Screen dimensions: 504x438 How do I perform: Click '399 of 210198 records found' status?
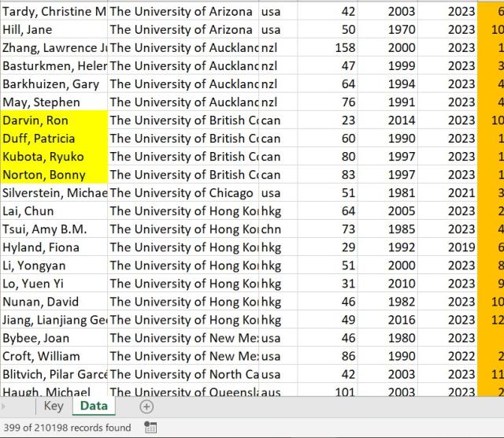[x=67, y=428]
